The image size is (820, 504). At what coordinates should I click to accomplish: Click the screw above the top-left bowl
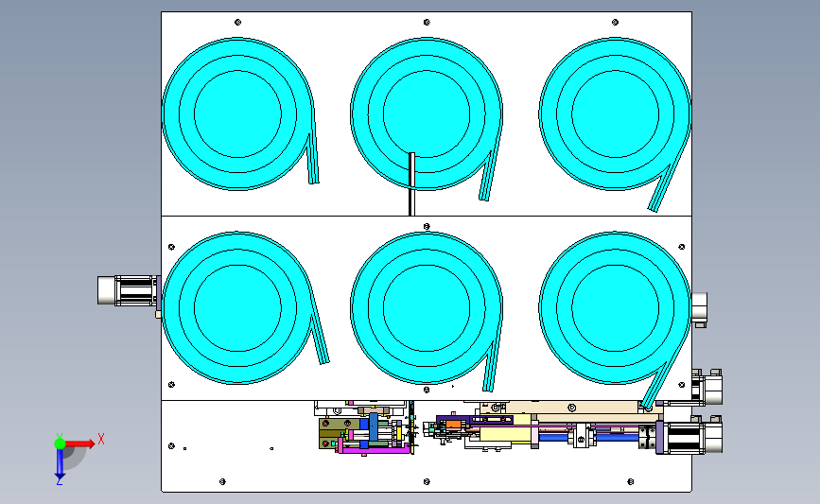point(238,22)
